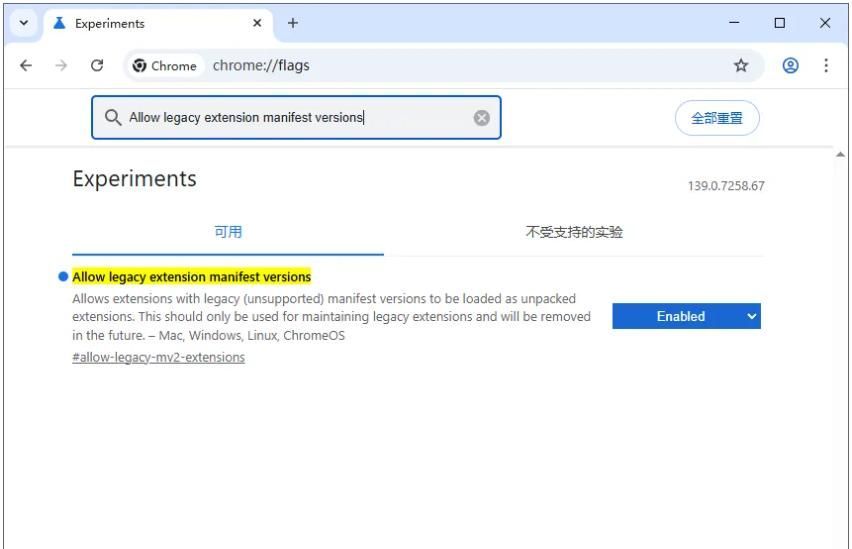Close the Experiments tab
The image size is (852, 549).
(x=257, y=23)
